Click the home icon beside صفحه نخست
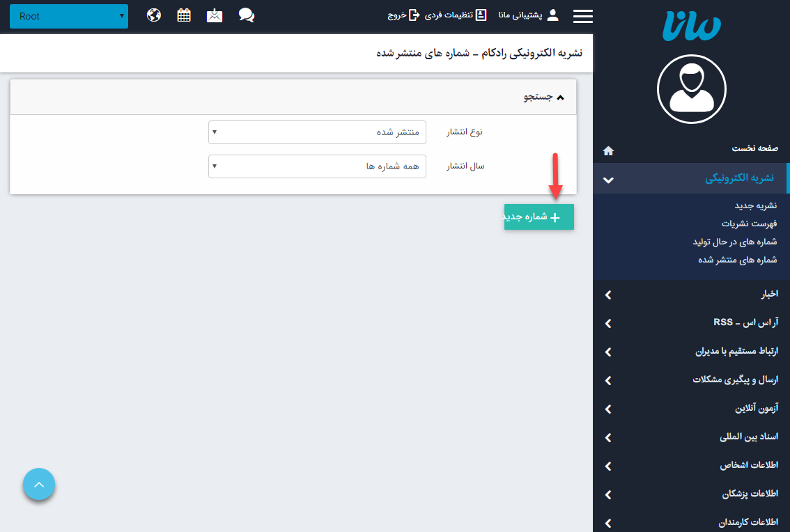The image size is (790, 532). coord(608,150)
